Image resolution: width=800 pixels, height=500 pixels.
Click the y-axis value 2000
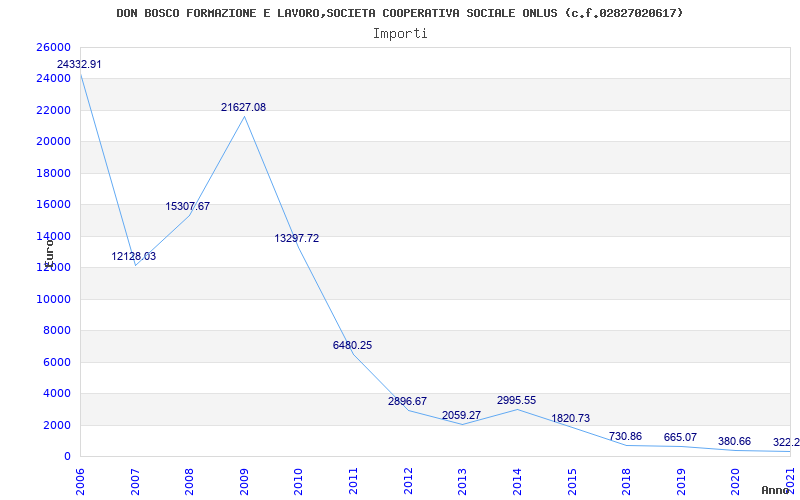coord(56,425)
